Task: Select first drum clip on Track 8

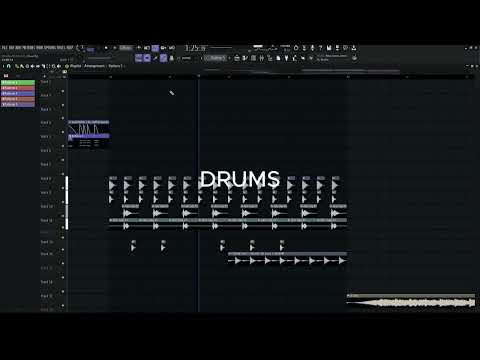Action: click(113, 183)
